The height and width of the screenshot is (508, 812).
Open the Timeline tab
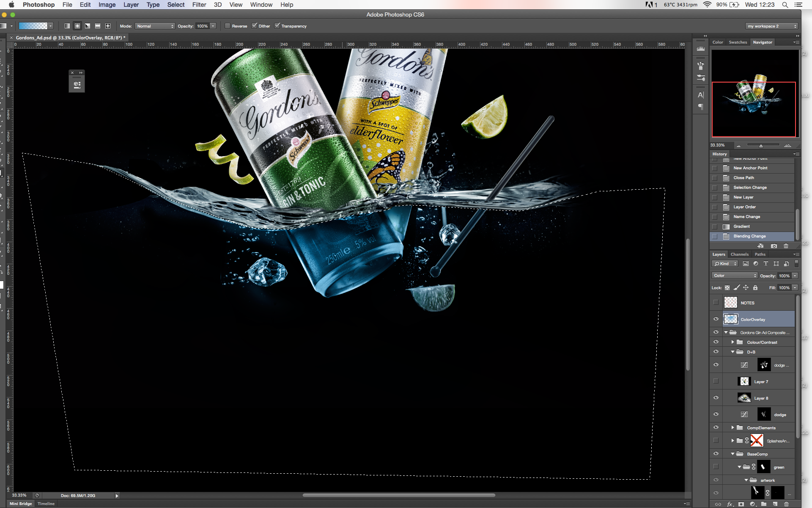pos(46,504)
